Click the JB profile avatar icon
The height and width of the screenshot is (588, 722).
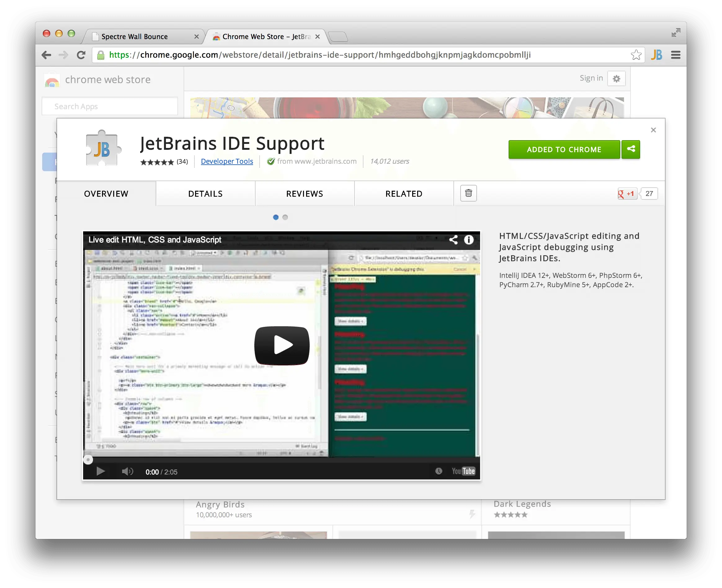click(657, 55)
